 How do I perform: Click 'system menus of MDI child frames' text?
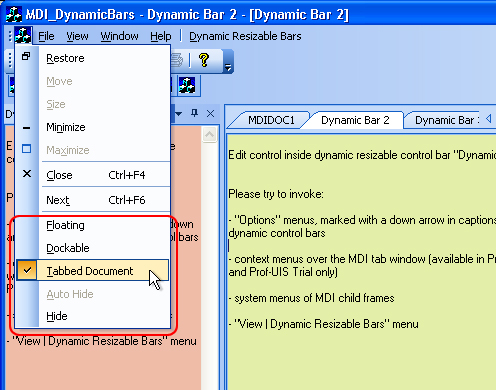[x=314, y=298]
